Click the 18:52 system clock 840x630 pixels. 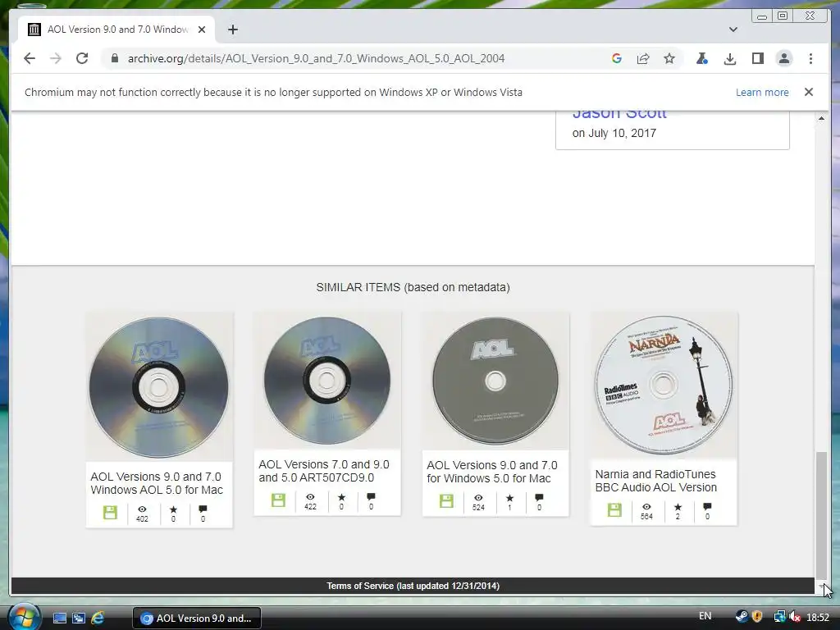point(818,617)
